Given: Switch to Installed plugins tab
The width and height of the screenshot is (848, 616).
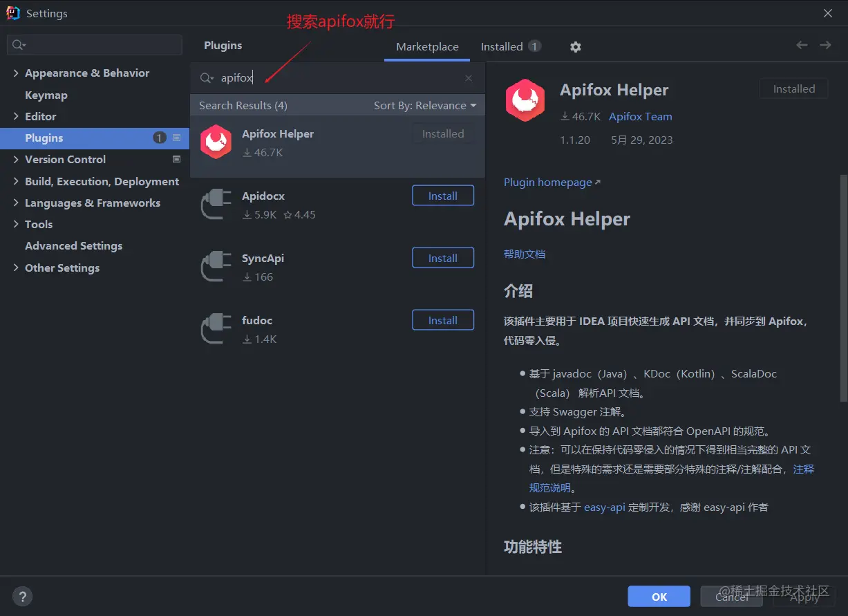Looking at the screenshot, I should 511,47.
